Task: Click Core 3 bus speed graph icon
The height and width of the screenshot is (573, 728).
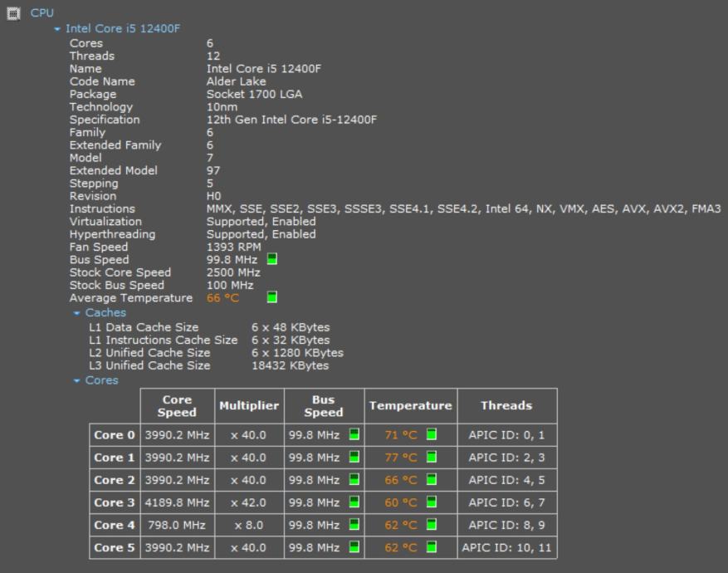Action: (x=354, y=502)
